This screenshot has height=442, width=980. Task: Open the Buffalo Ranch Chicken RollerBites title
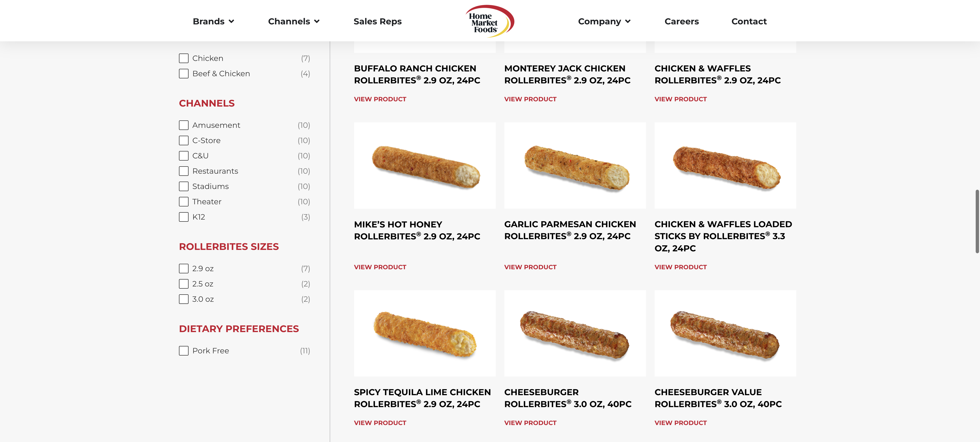[417, 75]
